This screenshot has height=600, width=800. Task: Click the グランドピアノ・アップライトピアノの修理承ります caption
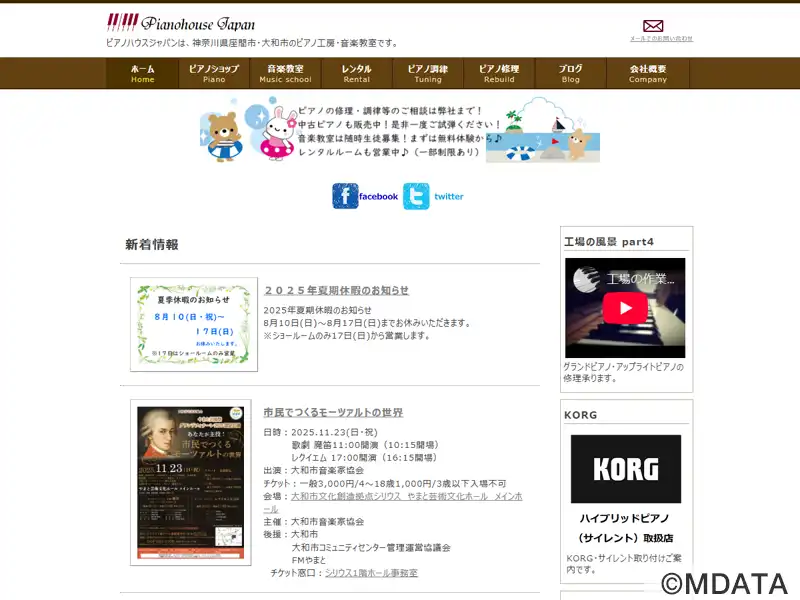coord(623,372)
